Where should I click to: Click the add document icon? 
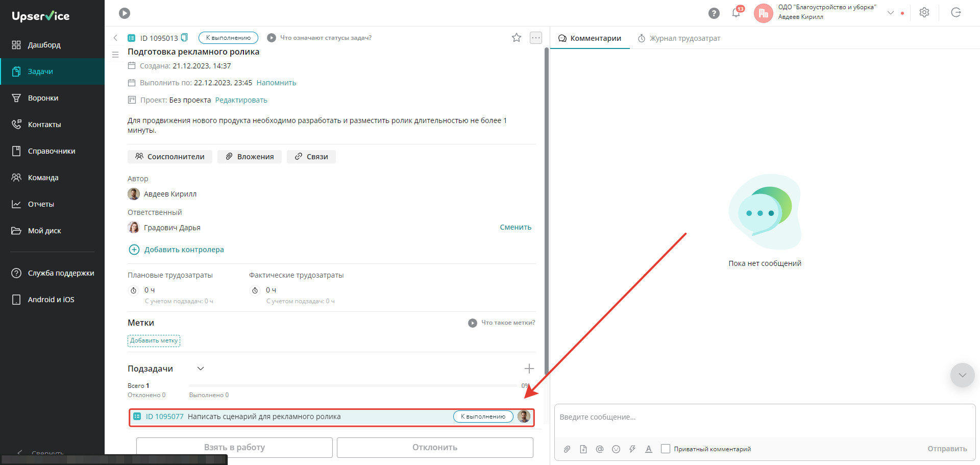pyautogui.click(x=583, y=449)
